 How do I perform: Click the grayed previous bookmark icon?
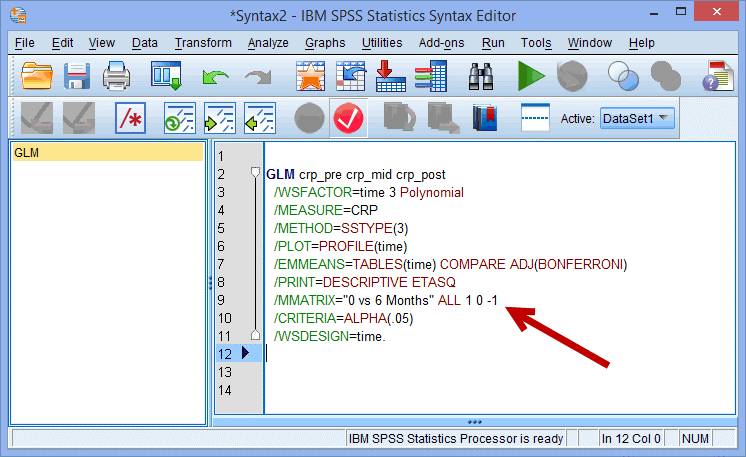pyautogui.click(x=400, y=117)
